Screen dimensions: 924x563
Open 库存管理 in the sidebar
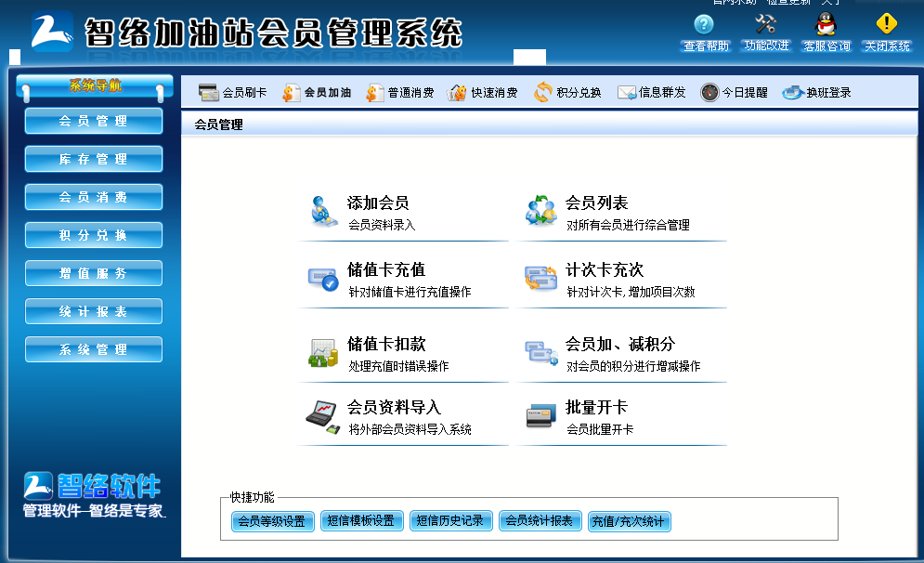pos(94,159)
